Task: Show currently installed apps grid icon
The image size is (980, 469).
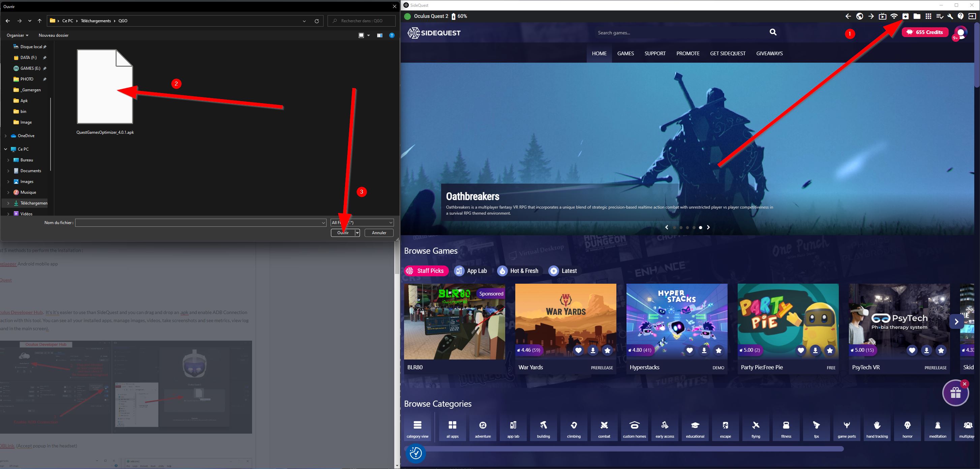Action: coord(928,17)
